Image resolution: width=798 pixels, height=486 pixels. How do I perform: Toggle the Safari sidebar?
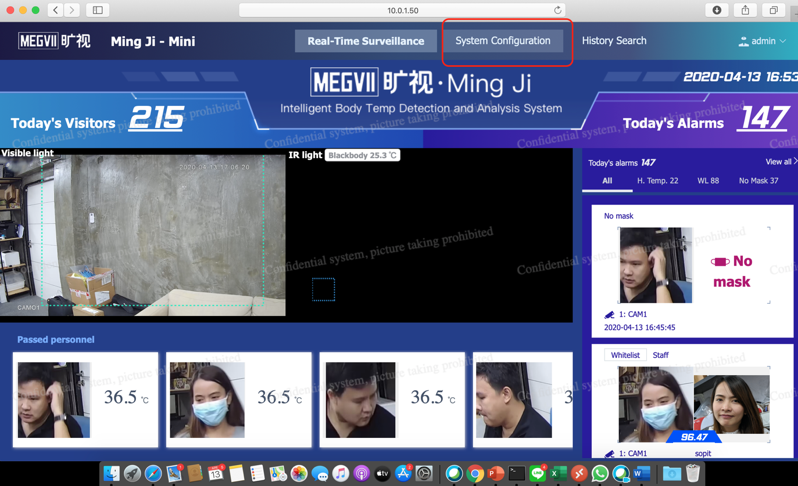[98, 10]
